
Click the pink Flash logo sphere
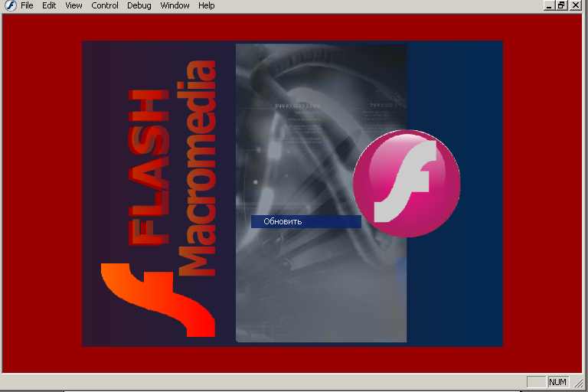pos(407,184)
